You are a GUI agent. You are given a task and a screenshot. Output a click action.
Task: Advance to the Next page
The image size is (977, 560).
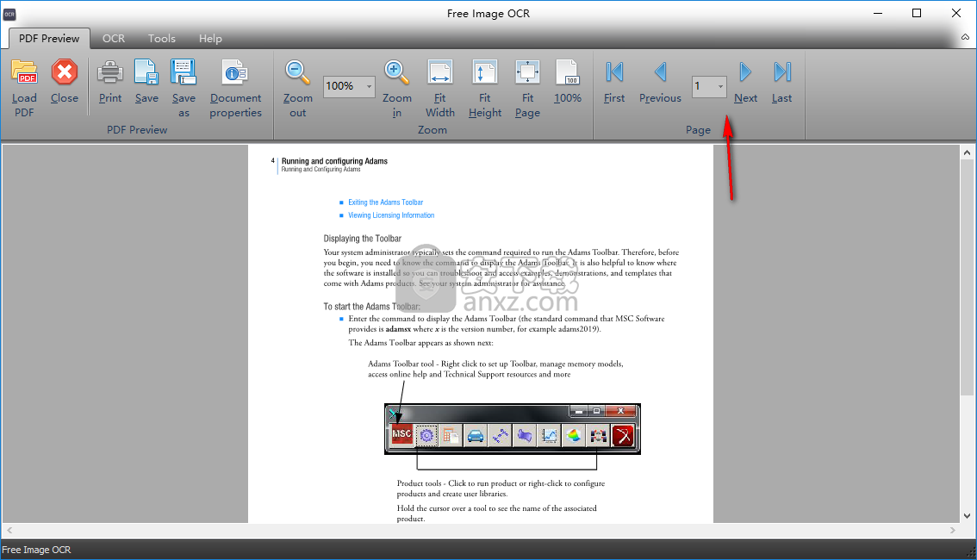tap(745, 72)
